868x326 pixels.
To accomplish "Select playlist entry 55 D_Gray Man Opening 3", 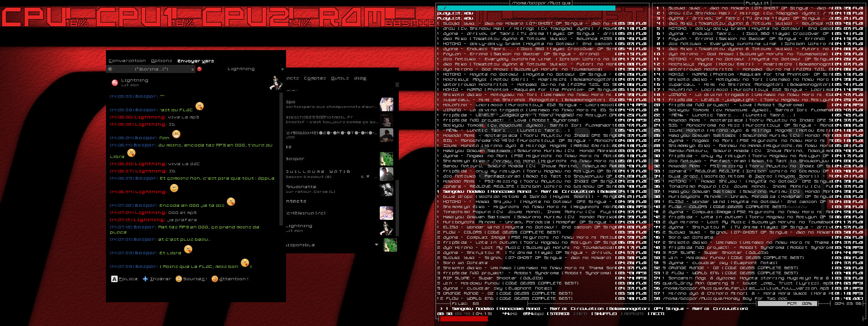I will tap(759, 283).
